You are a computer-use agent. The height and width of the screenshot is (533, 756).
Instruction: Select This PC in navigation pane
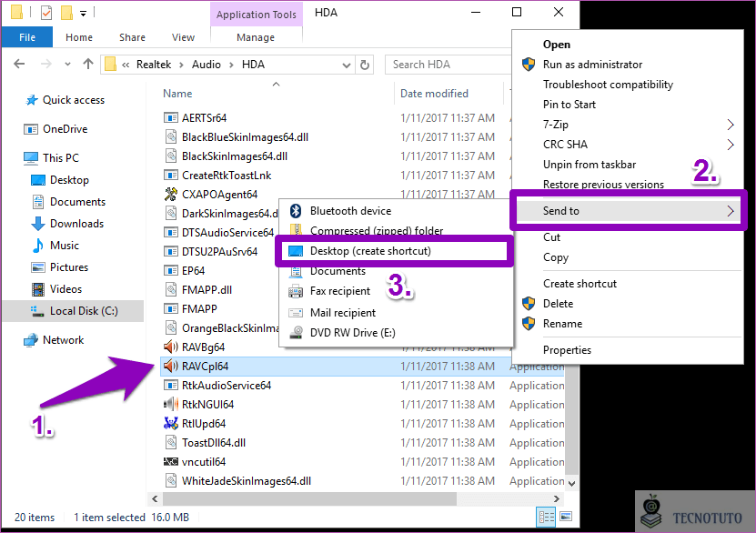tap(51, 158)
